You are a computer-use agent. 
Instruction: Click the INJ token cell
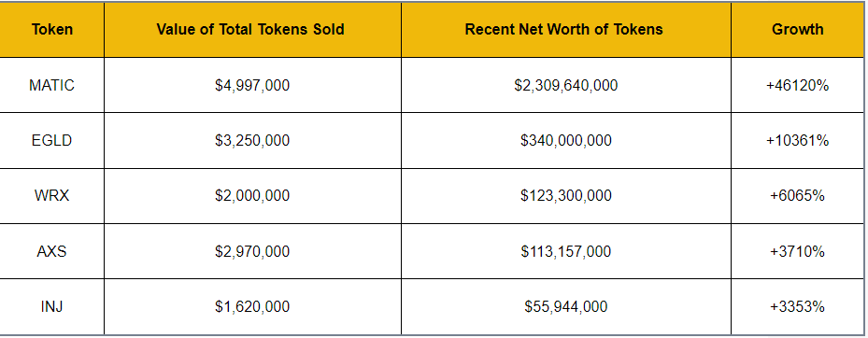pyautogui.click(x=52, y=306)
